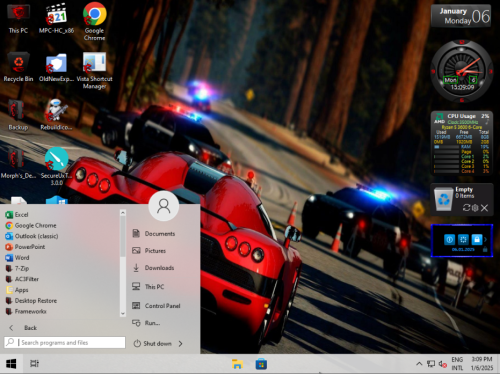Launch OldNewExplorer desktop shortcut
This screenshot has height=374, width=500.
[56, 67]
